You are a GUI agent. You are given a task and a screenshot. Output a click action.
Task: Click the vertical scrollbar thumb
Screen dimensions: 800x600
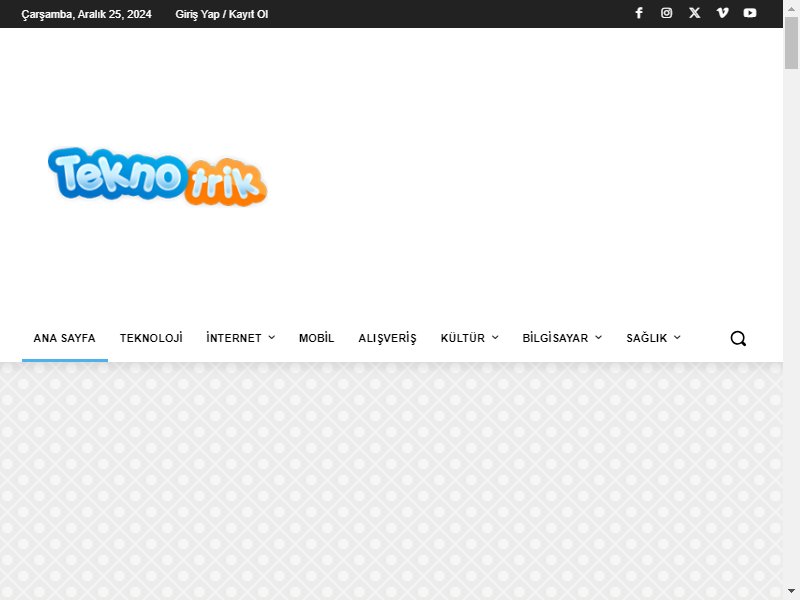click(x=791, y=43)
